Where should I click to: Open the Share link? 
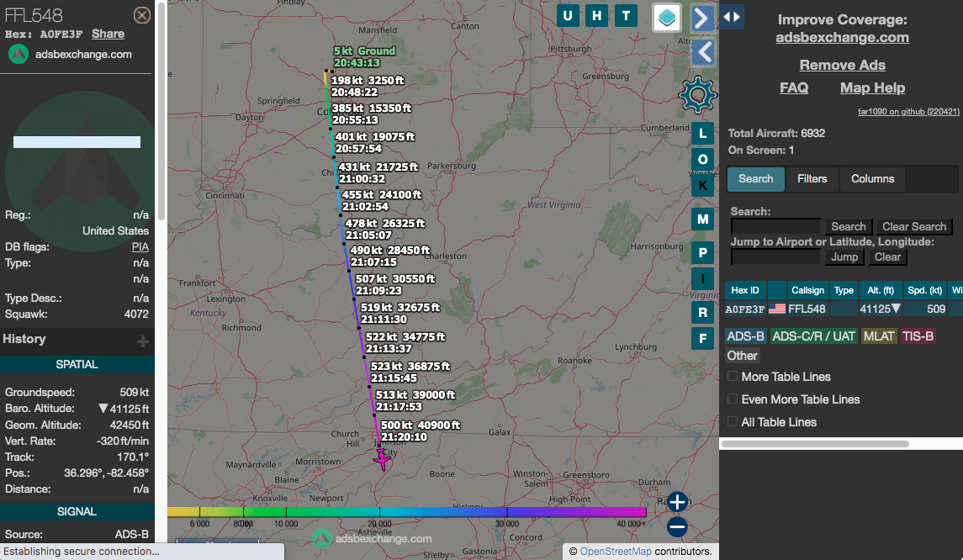tap(108, 34)
